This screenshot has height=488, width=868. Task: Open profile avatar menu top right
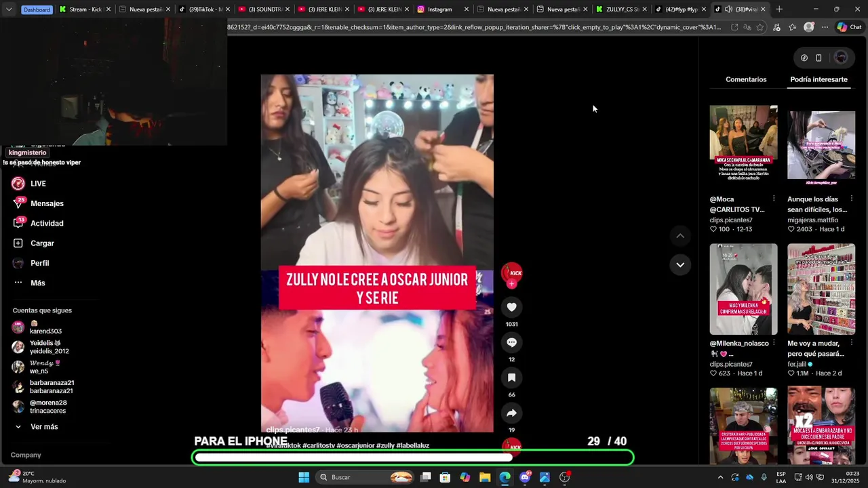[841, 58]
